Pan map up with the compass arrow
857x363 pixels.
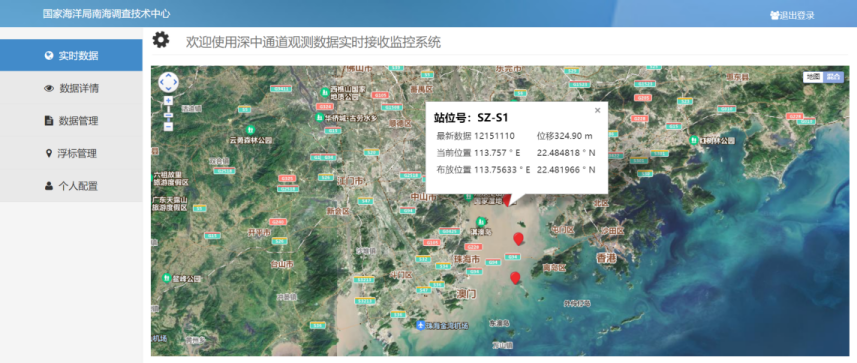click(168, 76)
